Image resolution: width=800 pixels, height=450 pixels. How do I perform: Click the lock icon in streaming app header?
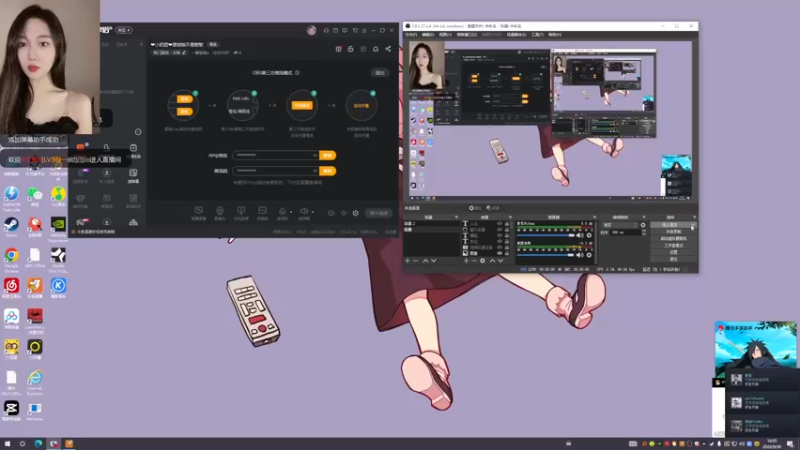tap(351, 48)
